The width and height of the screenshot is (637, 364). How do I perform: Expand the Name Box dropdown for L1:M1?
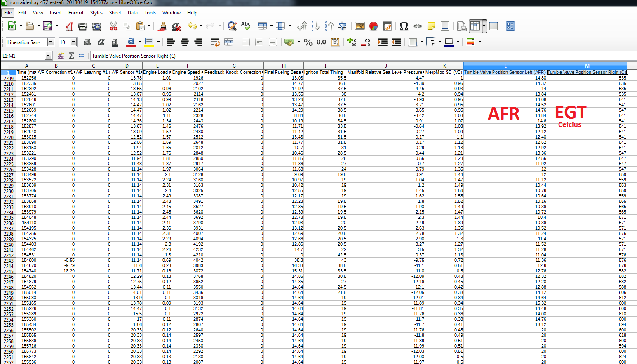tap(48, 56)
